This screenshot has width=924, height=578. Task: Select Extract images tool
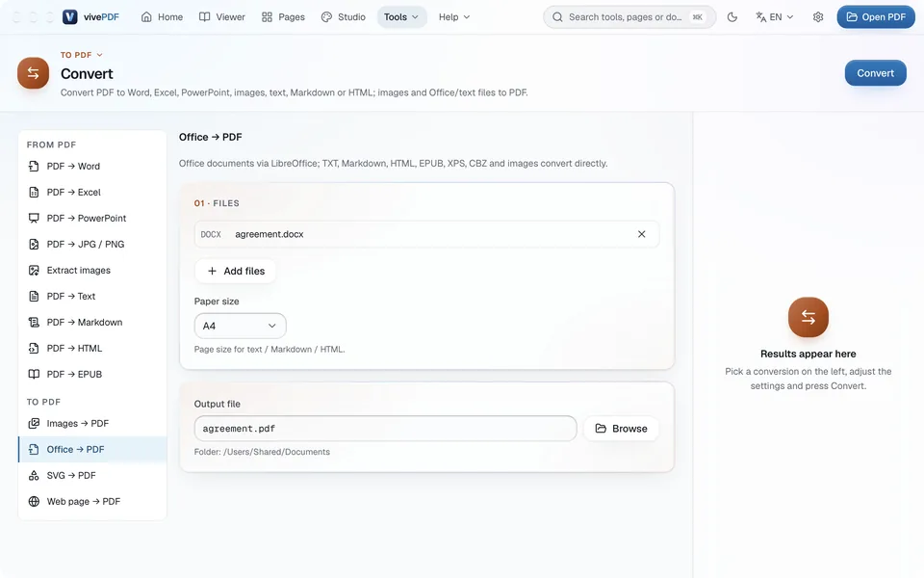[x=92, y=270]
